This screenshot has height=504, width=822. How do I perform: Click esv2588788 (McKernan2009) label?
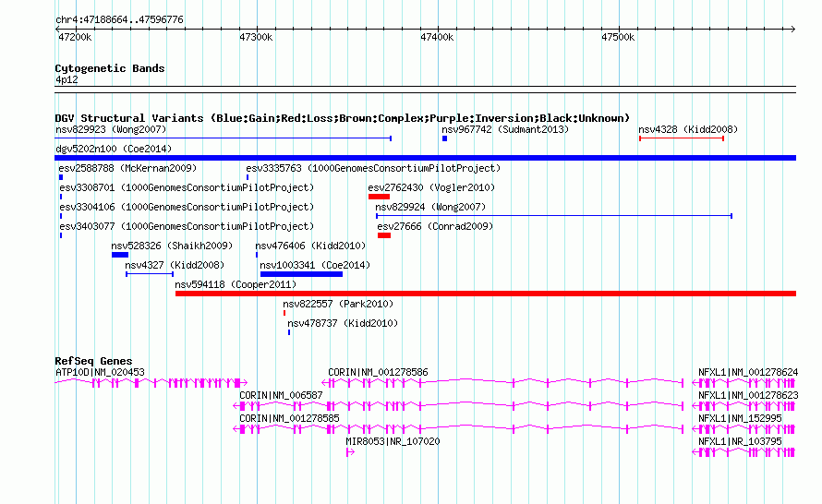(x=127, y=168)
